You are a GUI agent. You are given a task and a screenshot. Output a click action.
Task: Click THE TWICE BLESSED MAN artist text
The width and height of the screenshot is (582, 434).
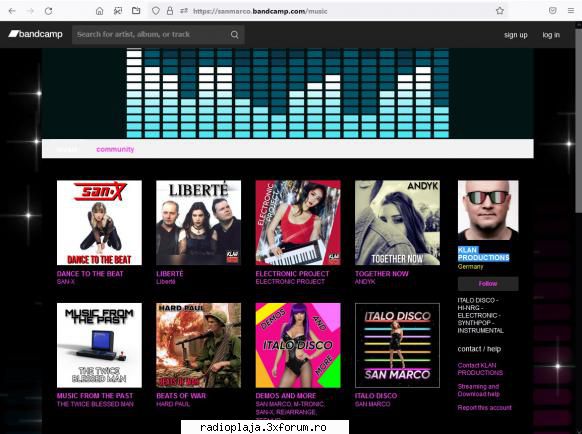pos(95,404)
